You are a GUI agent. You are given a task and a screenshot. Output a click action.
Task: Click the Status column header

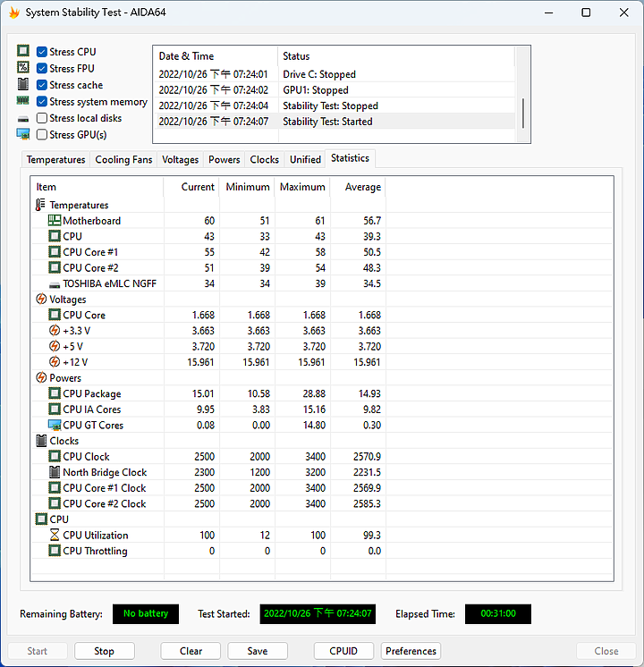pos(396,56)
